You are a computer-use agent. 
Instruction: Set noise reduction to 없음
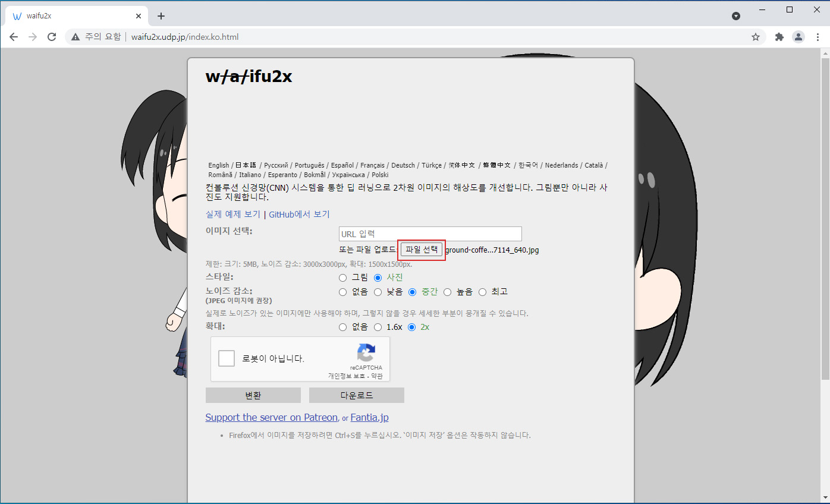point(342,292)
